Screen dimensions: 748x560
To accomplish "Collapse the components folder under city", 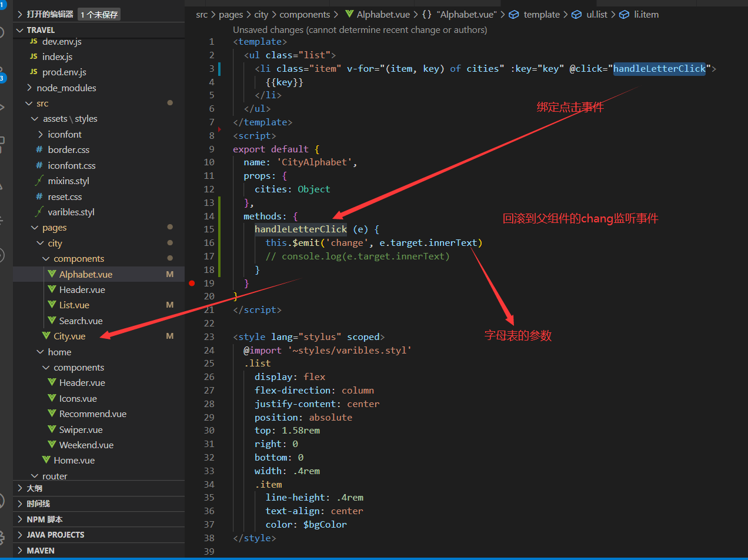I will coord(46,259).
